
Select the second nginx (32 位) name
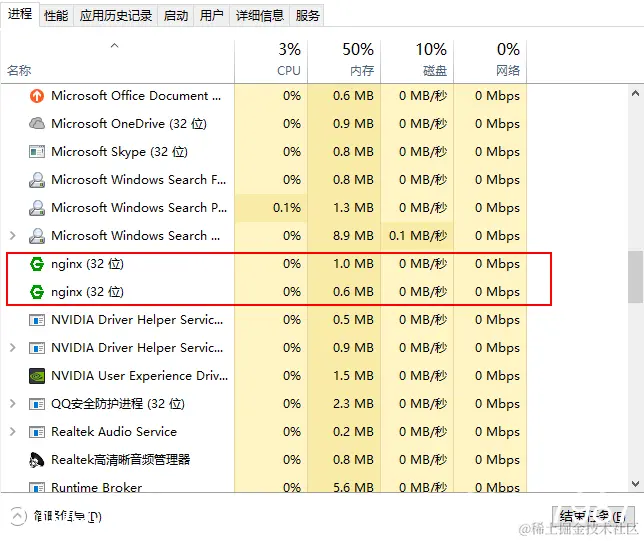coord(87,292)
